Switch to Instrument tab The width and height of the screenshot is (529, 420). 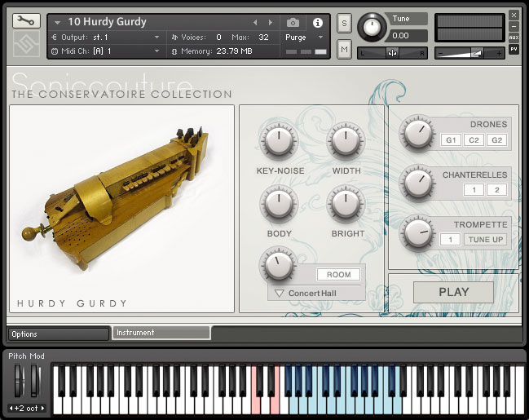tap(161, 333)
